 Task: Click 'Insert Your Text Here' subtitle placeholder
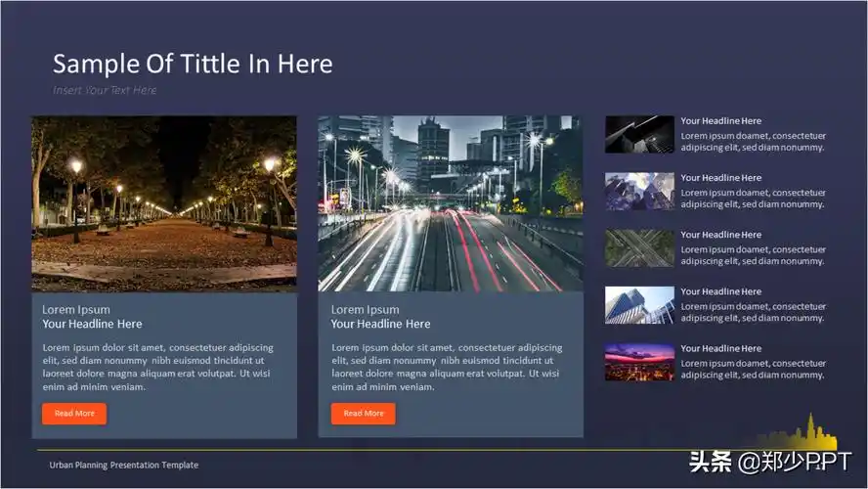105,90
